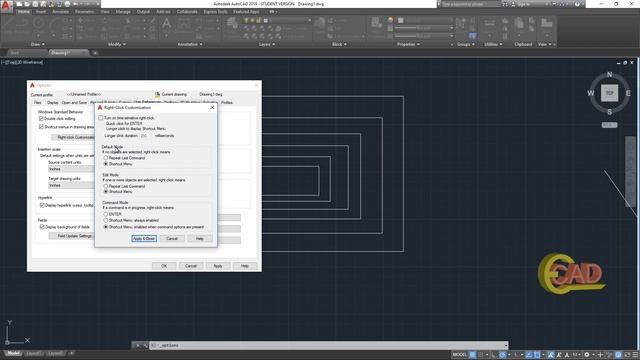Screen dimensions: 640x360
Task: Expand the Draw panel dropdown
Action: (38, 44)
